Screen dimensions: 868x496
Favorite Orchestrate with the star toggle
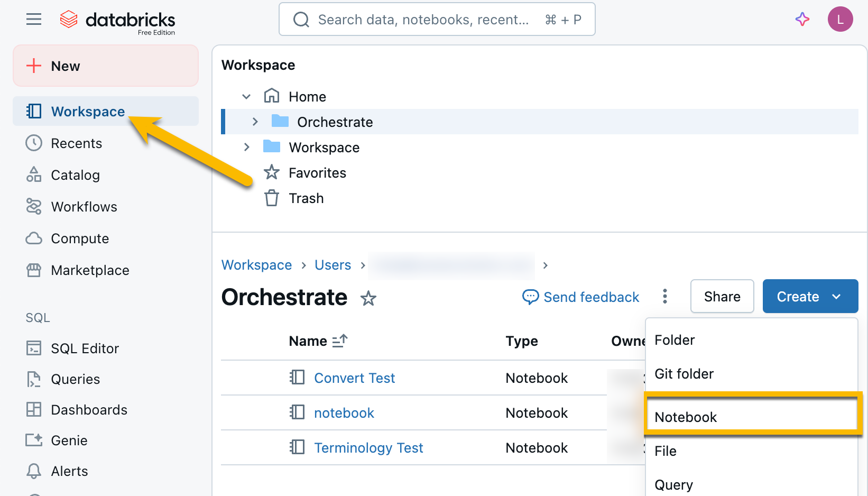point(368,298)
